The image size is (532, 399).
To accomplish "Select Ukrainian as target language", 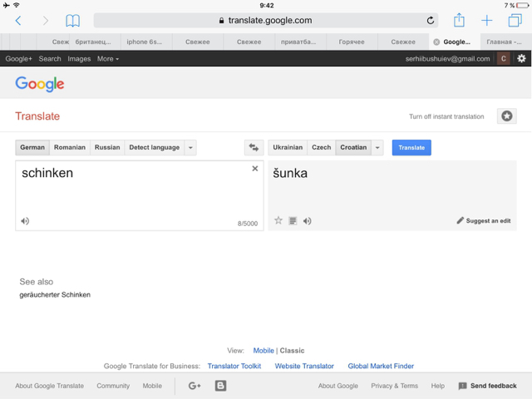I will pyautogui.click(x=288, y=148).
